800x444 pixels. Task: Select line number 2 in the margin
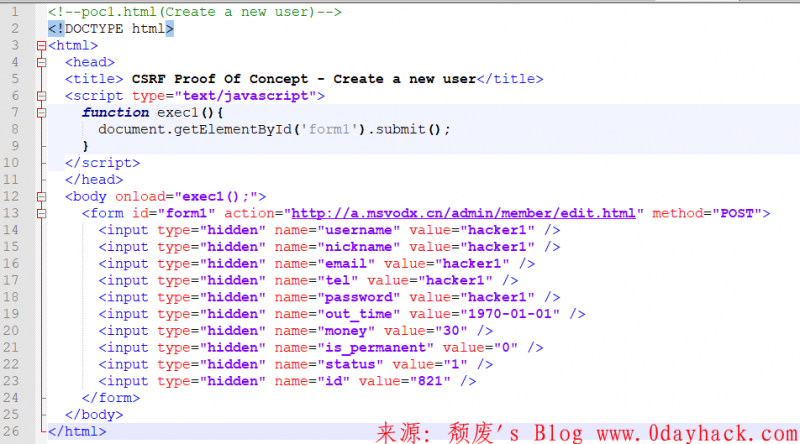coord(15,29)
